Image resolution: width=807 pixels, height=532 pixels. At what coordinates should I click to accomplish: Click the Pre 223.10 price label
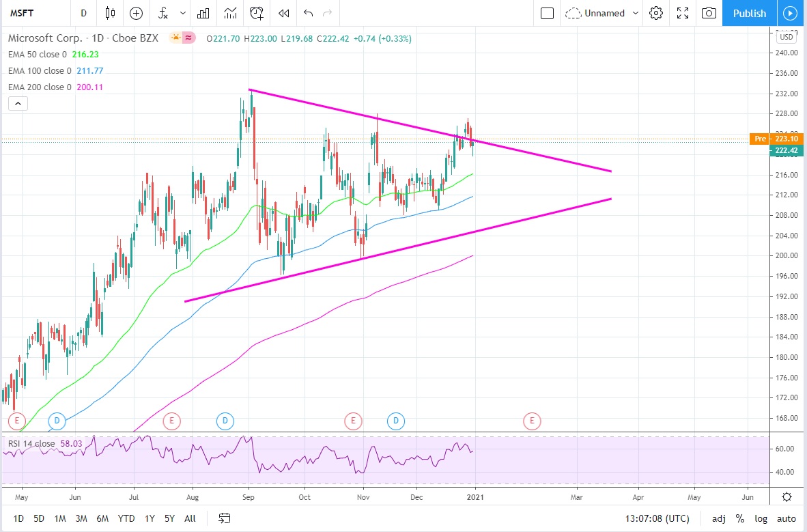click(776, 139)
